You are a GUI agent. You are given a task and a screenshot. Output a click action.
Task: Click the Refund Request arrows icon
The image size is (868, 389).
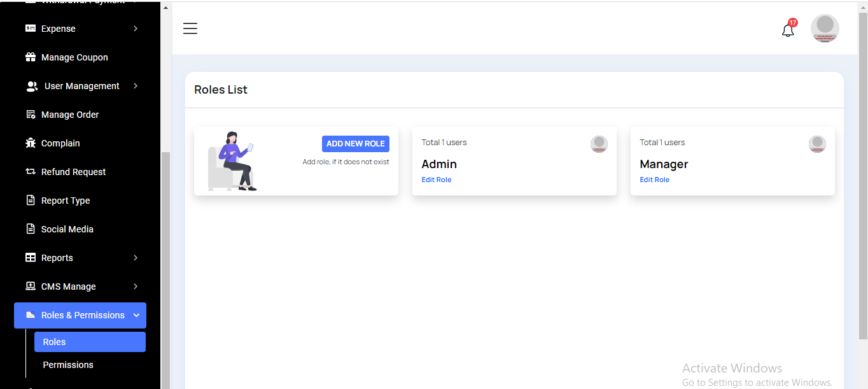[x=31, y=172]
